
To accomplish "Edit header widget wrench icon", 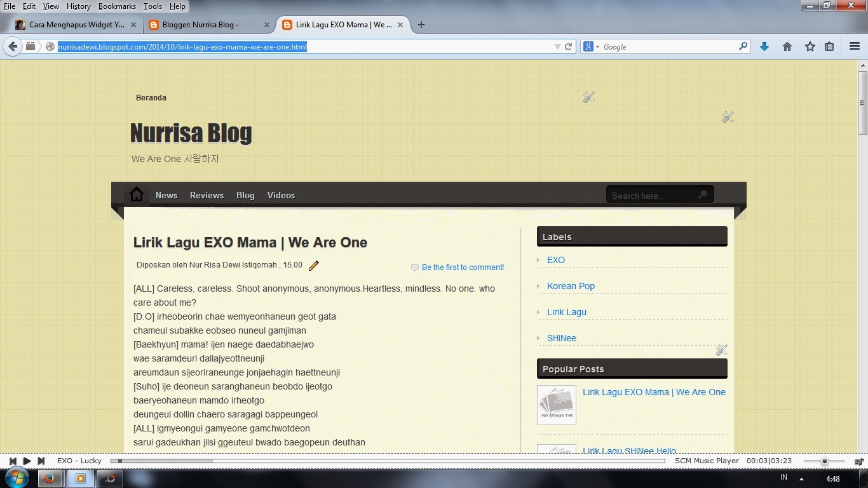I will (x=728, y=117).
